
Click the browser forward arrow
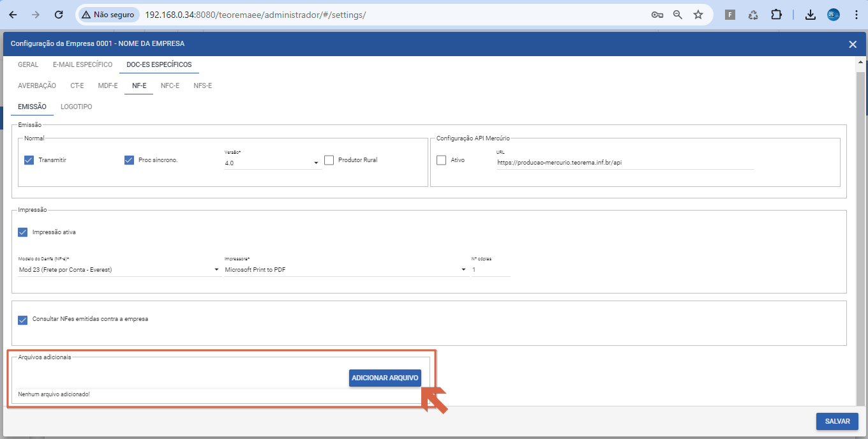(36, 14)
